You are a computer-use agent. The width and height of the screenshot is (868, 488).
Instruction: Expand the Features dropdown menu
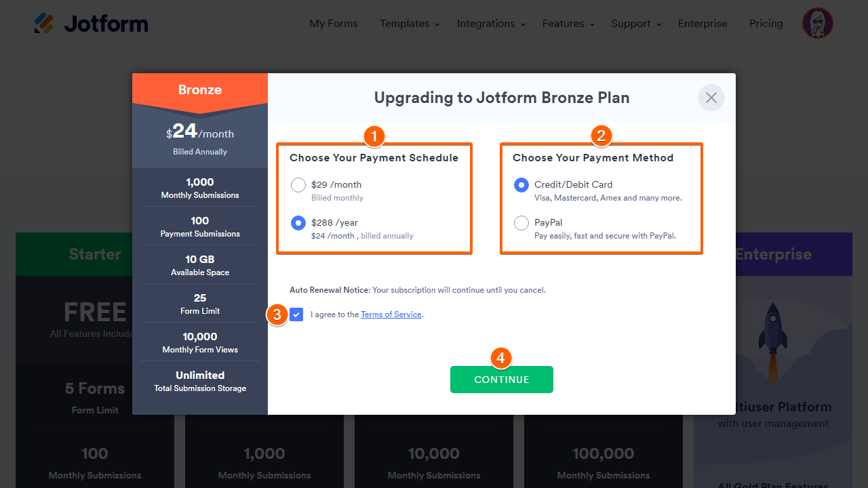[x=568, y=24]
